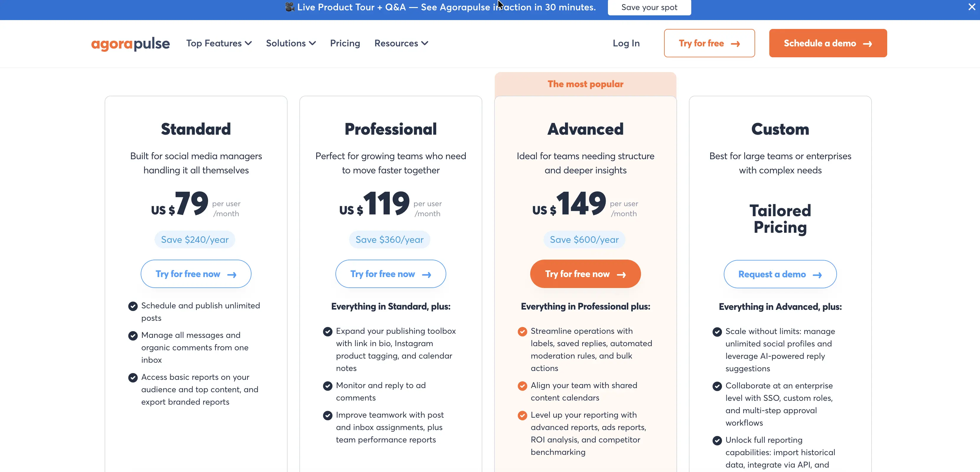Expand the Top Features dropdown
This screenshot has width=980, height=472.
219,43
